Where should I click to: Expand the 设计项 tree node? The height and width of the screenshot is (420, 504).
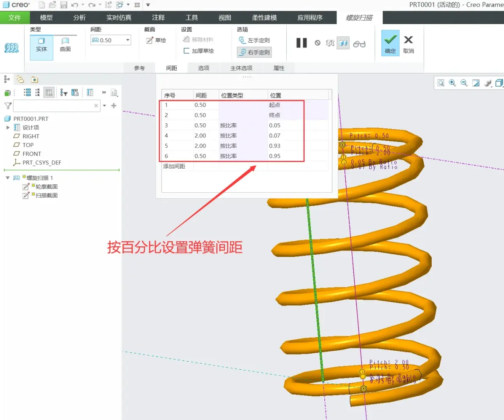pos(8,128)
